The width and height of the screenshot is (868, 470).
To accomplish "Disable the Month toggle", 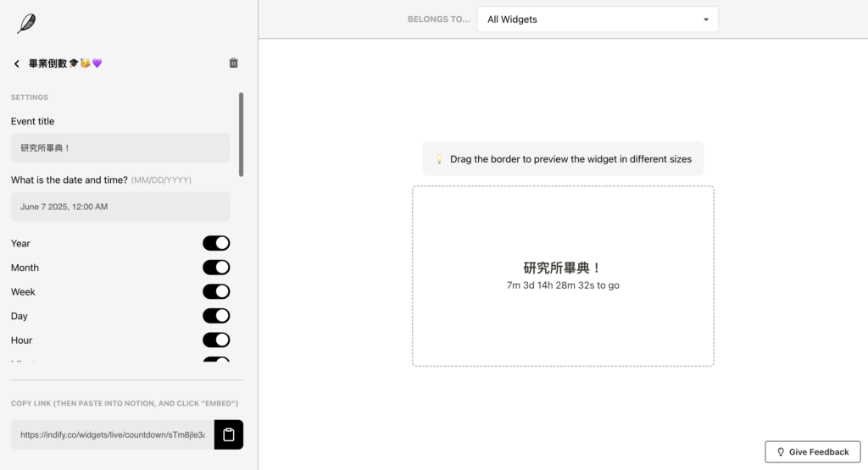I will click(216, 268).
